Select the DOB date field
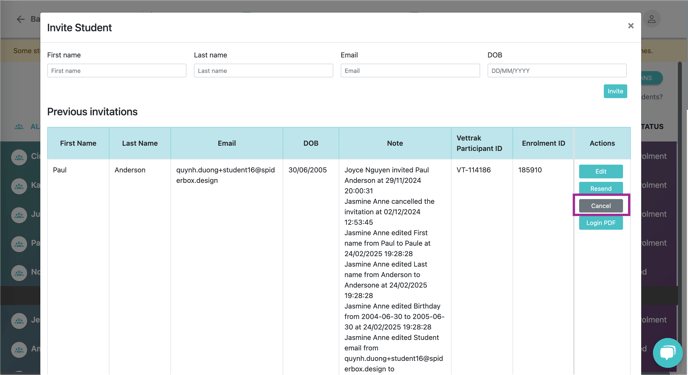 pos(557,71)
